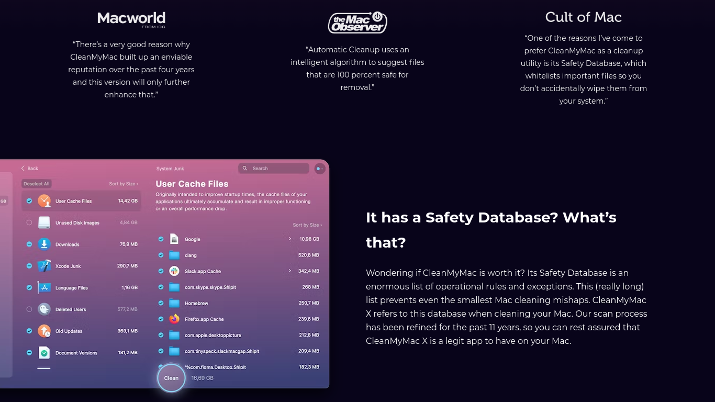
Task: Expand the Slack.app Cache row chevron
Action: click(290, 271)
